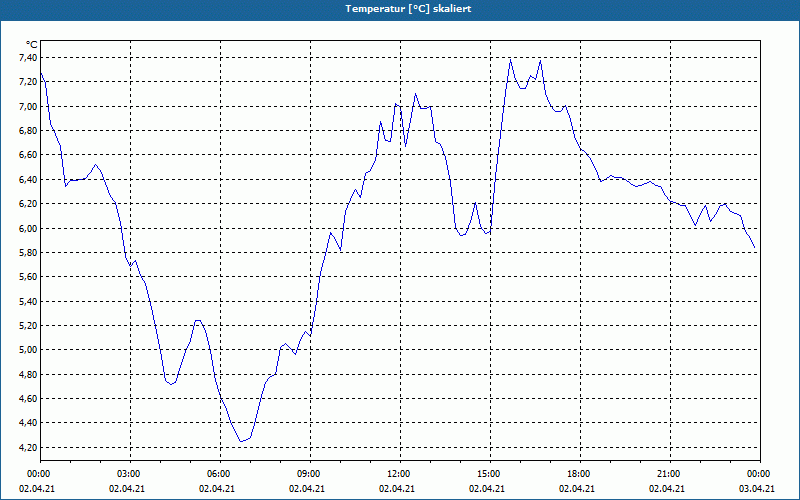Click the 'Temperatur [°C] skaliert' chart title
The image size is (800, 500).
(x=408, y=9)
